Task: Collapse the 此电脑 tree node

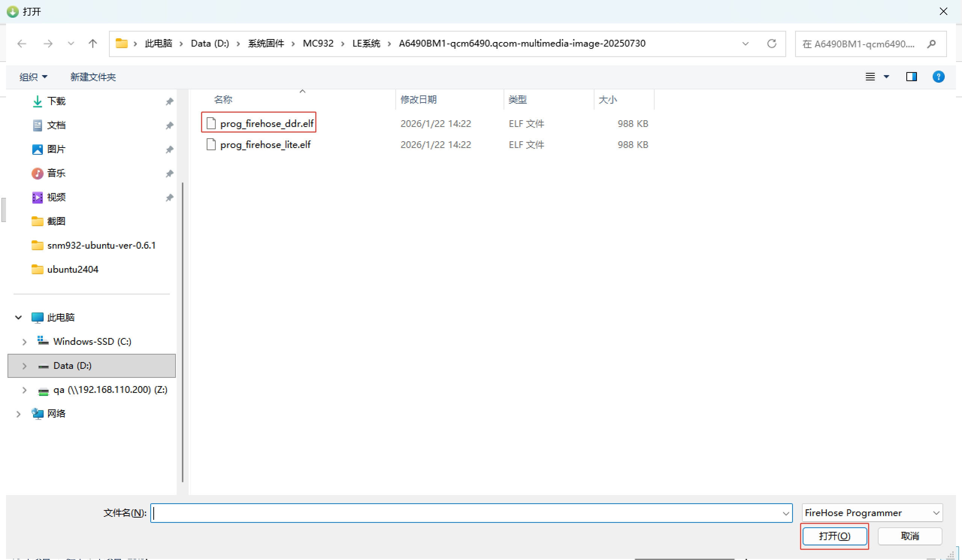Action: click(x=18, y=317)
